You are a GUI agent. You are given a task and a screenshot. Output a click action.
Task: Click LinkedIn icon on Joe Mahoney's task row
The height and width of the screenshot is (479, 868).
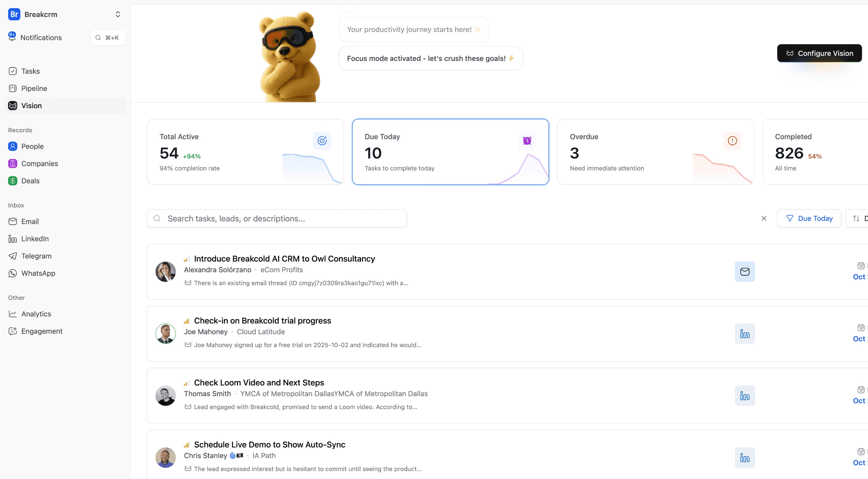click(745, 334)
